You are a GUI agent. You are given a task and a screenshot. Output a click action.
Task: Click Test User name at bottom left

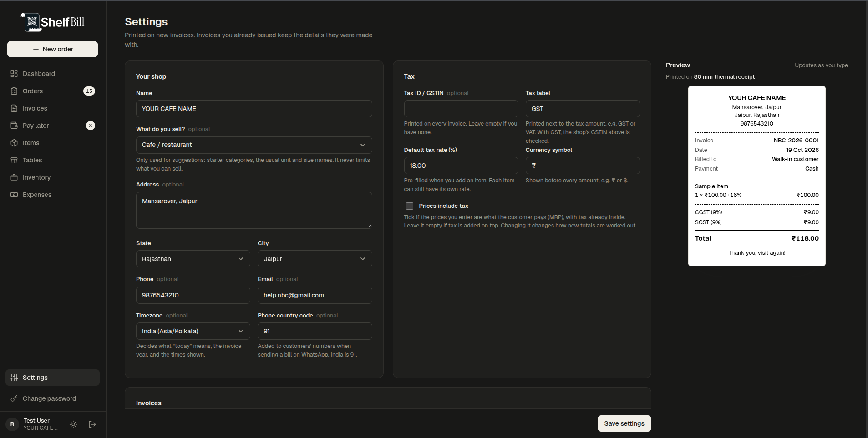coord(36,421)
